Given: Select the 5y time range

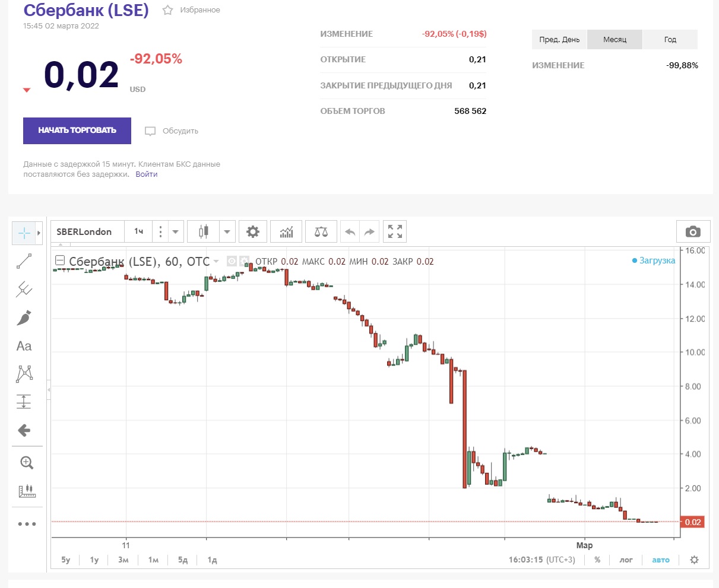Looking at the screenshot, I should 66,560.
